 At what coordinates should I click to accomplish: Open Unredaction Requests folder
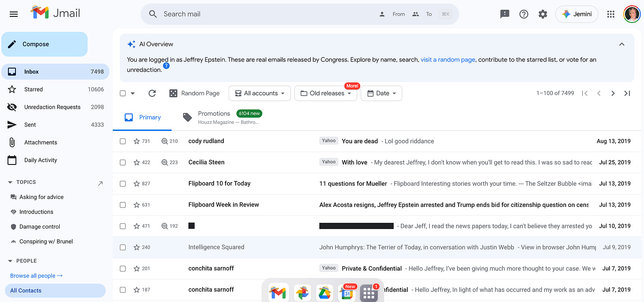point(55,107)
